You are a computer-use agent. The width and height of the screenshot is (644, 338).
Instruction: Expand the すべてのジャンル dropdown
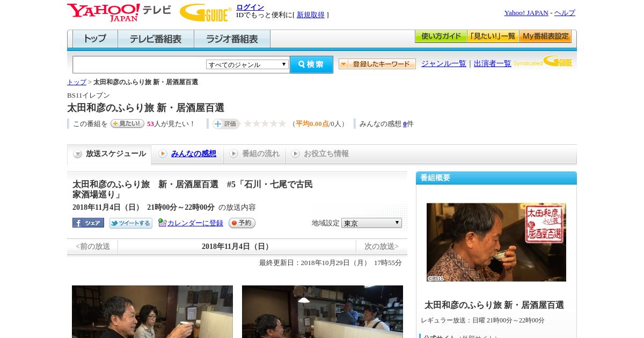coord(247,64)
